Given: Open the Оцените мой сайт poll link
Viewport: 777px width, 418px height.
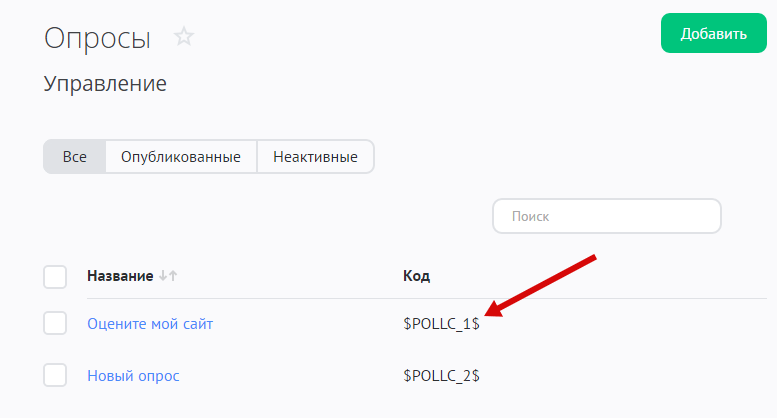Looking at the screenshot, I should (x=150, y=324).
